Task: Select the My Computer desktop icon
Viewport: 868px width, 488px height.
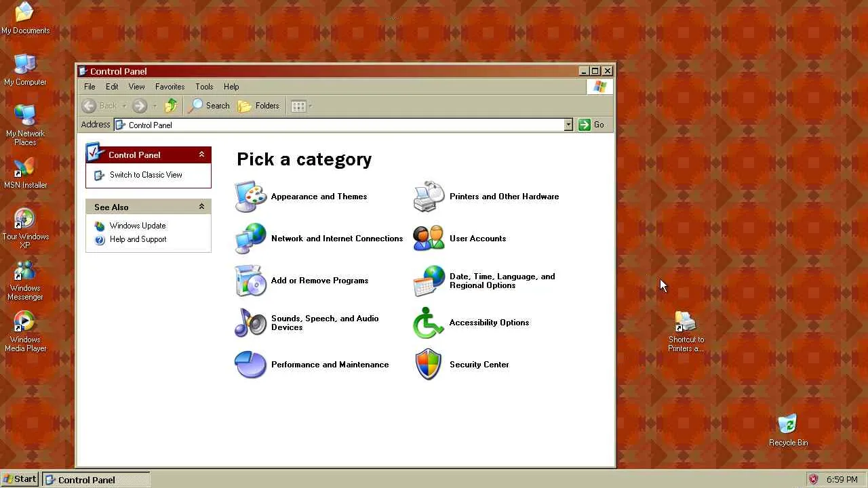Action: point(25,70)
